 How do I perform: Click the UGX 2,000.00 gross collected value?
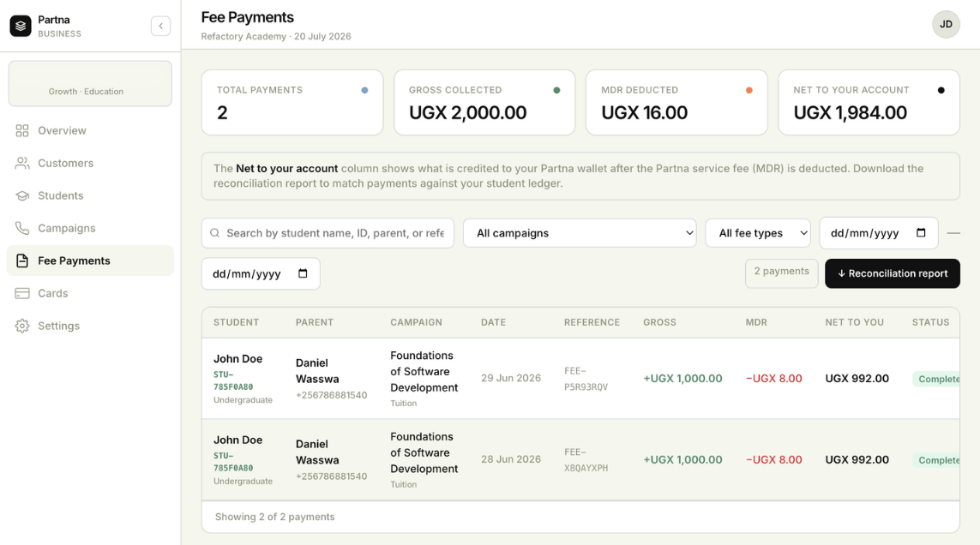(x=467, y=112)
